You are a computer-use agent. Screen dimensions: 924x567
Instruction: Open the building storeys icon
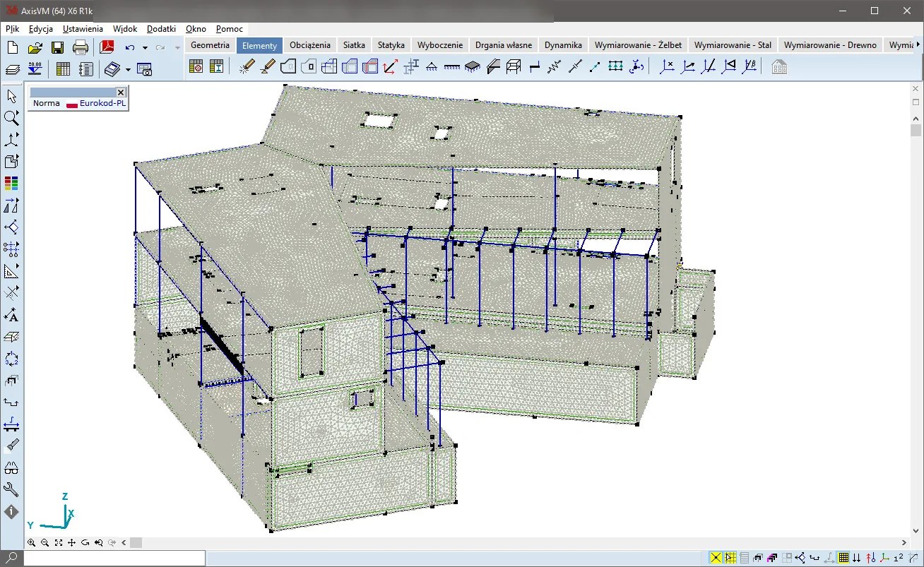pos(779,67)
